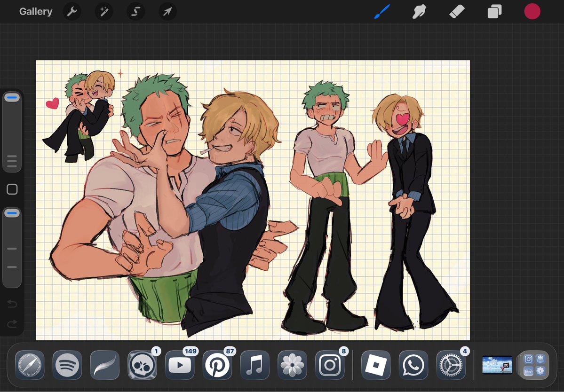Open the Adjustments magic wand menu
Image resolution: width=564 pixels, height=392 pixels.
104,11
